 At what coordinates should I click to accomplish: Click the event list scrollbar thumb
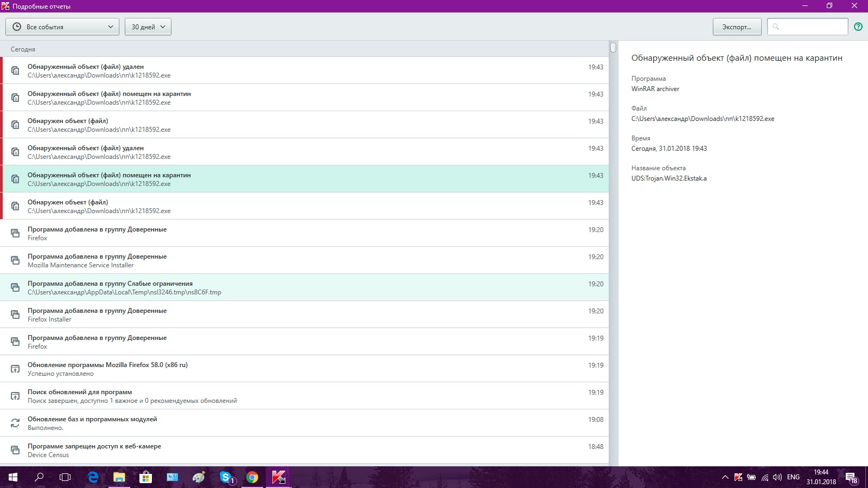click(613, 48)
